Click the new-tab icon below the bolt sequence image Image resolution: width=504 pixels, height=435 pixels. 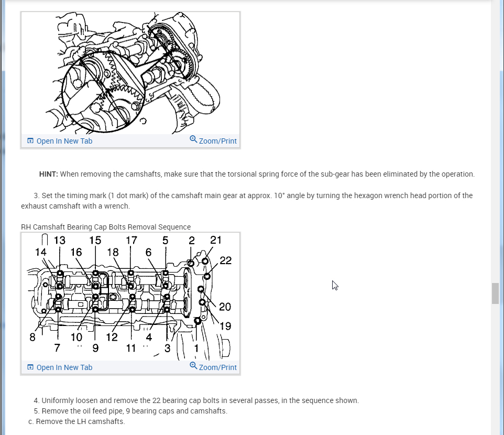(30, 367)
